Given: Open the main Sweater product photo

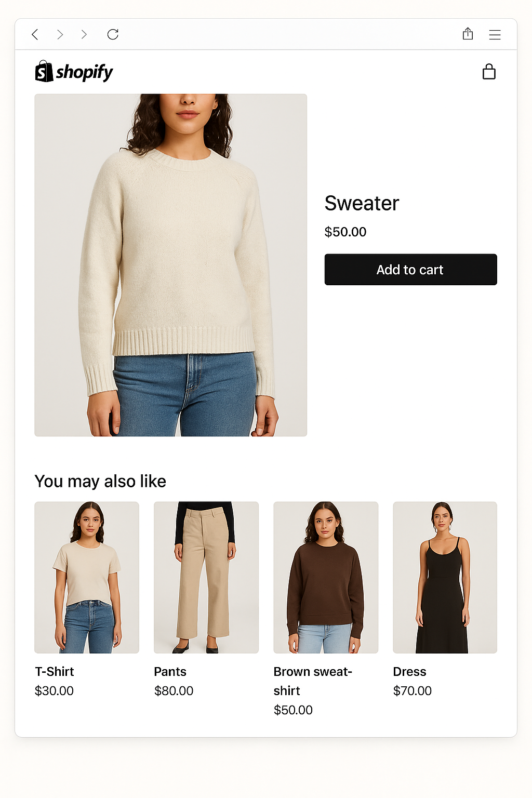Looking at the screenshot, I should click(x=171, y=265).
